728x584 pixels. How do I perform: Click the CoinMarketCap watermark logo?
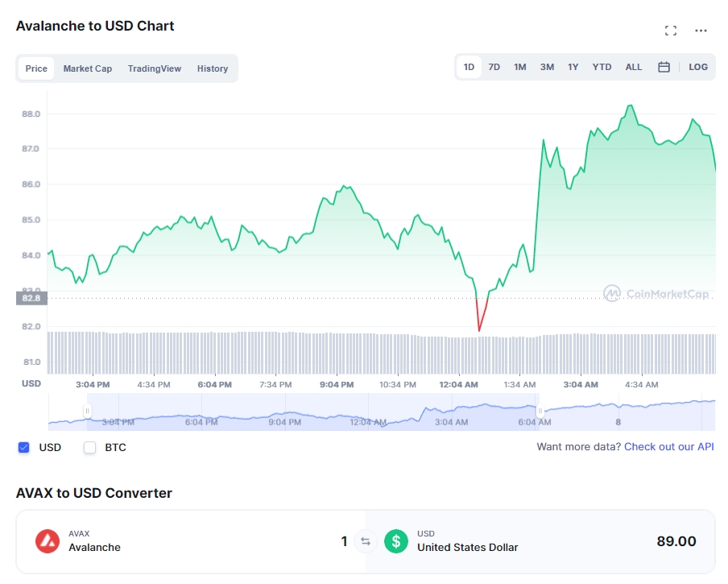pyautogui.click(x=656, y=294)
